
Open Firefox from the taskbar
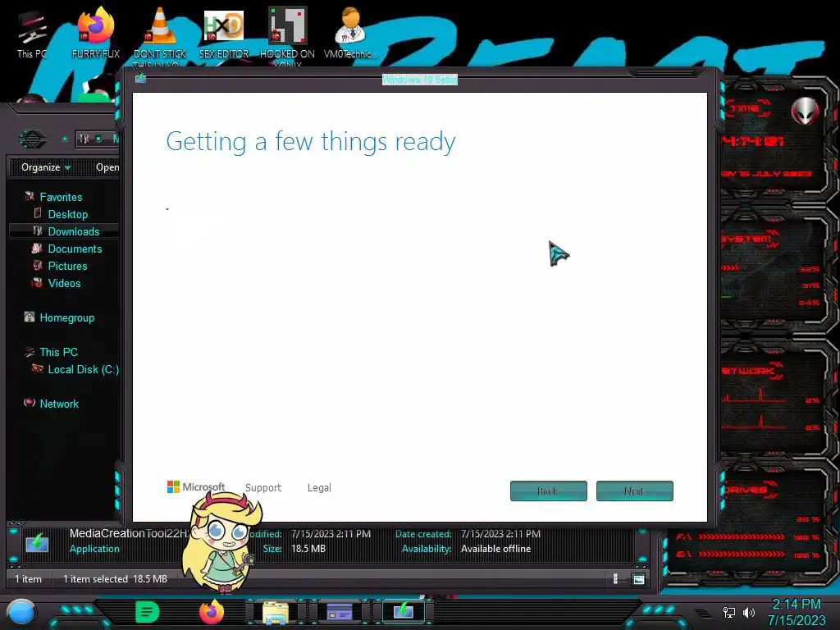212,612
